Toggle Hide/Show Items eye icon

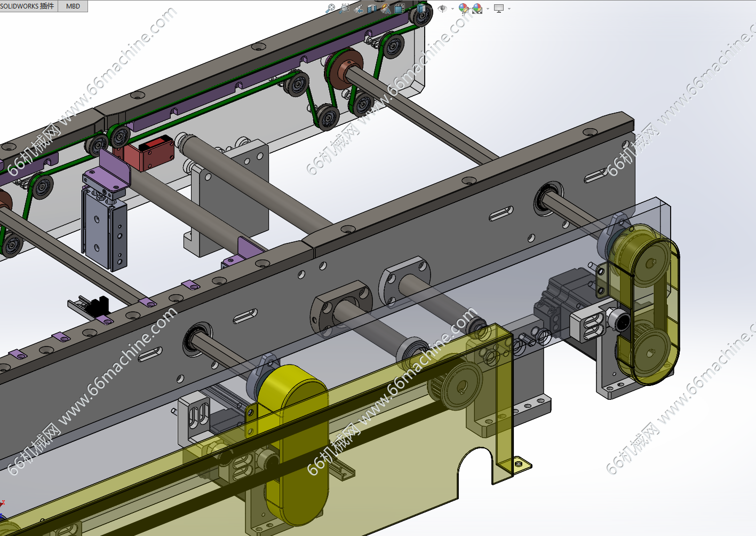442,8
